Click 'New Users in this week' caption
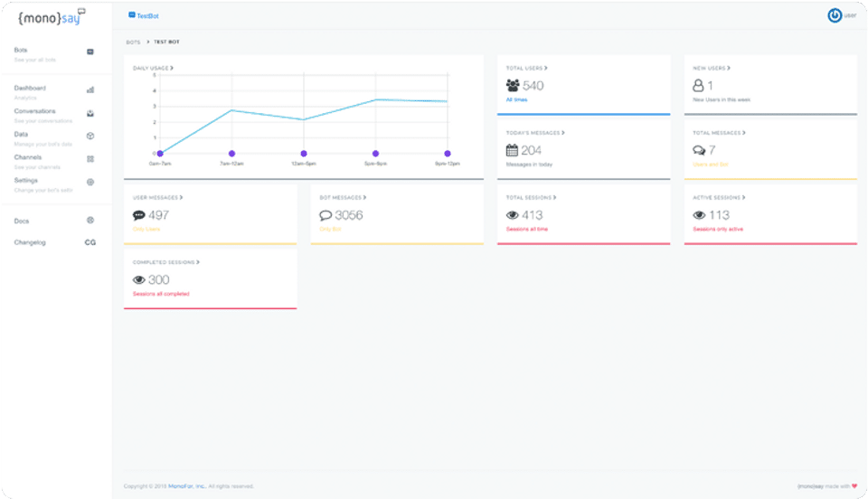 722,99
